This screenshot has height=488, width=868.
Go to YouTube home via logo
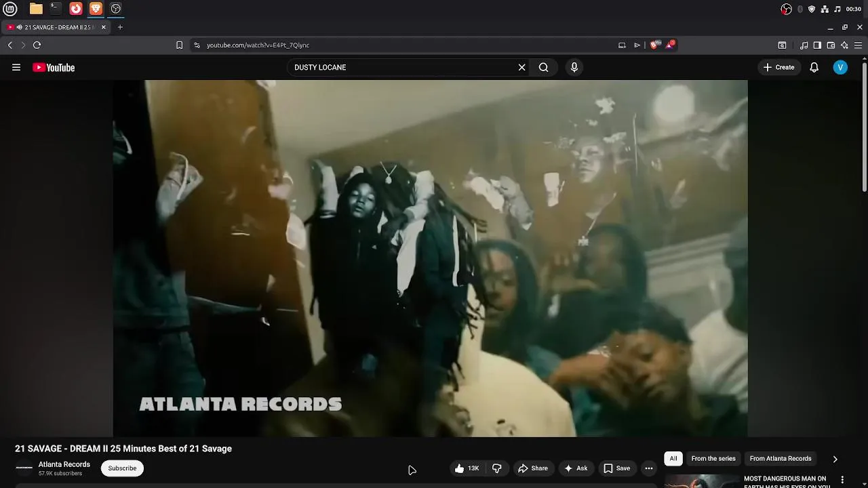[x=54, y=67]
